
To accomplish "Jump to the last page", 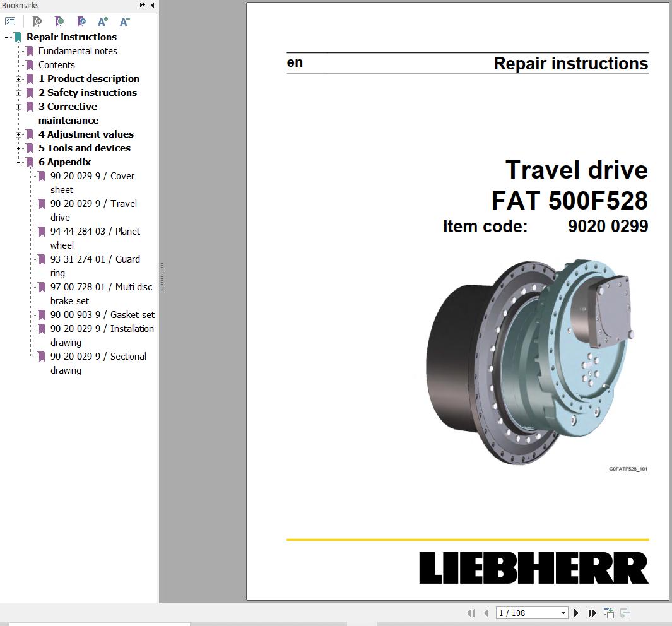I will [592, 613].
